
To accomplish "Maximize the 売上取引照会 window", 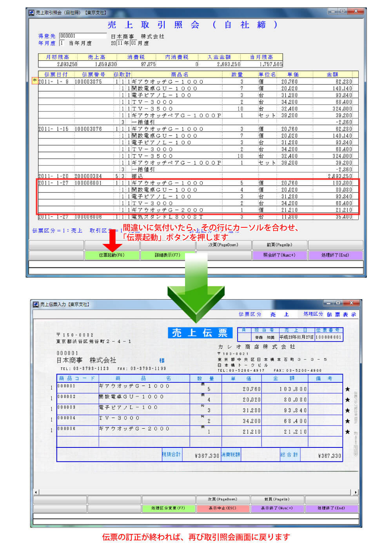I will click(x=343, y=11).
